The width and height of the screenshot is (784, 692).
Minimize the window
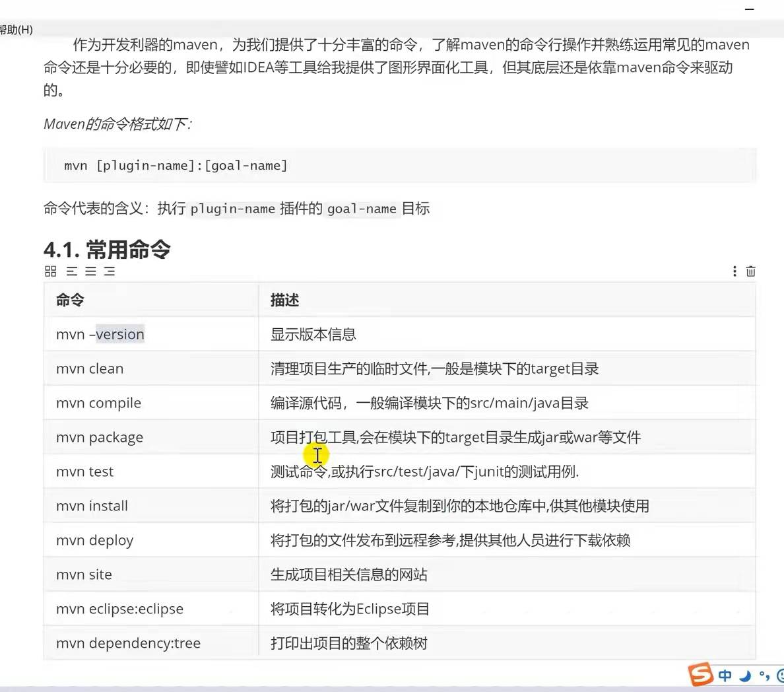[x=749, y=9]
